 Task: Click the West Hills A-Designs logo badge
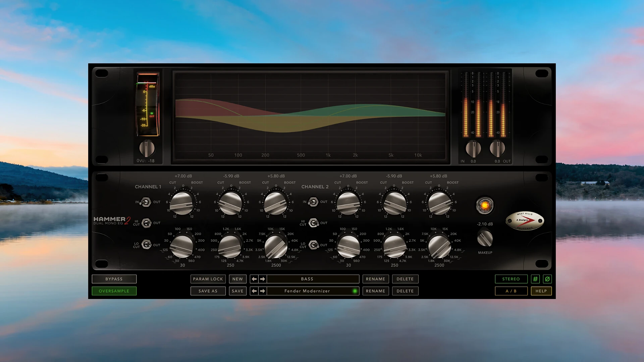click(525, 221)
